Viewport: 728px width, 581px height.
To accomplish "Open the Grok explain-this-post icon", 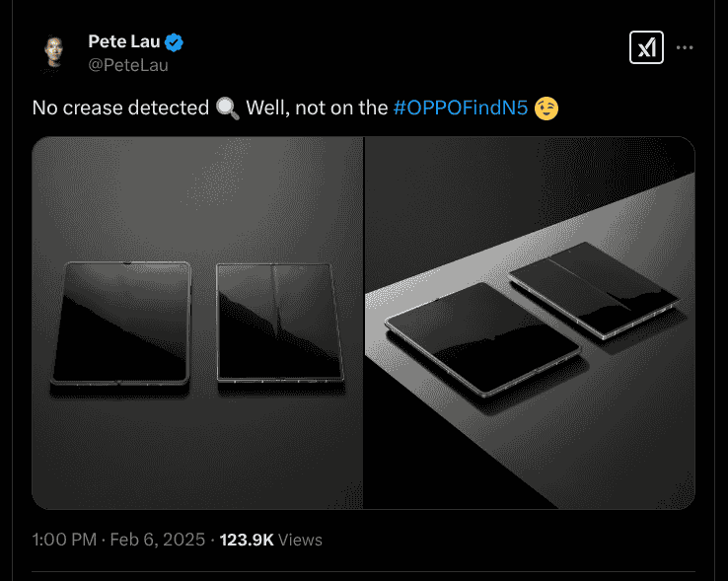I will (x=646, y=48).
